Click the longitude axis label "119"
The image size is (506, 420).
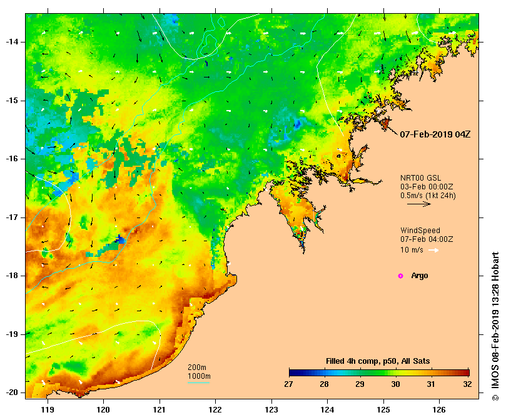[48, 410]
